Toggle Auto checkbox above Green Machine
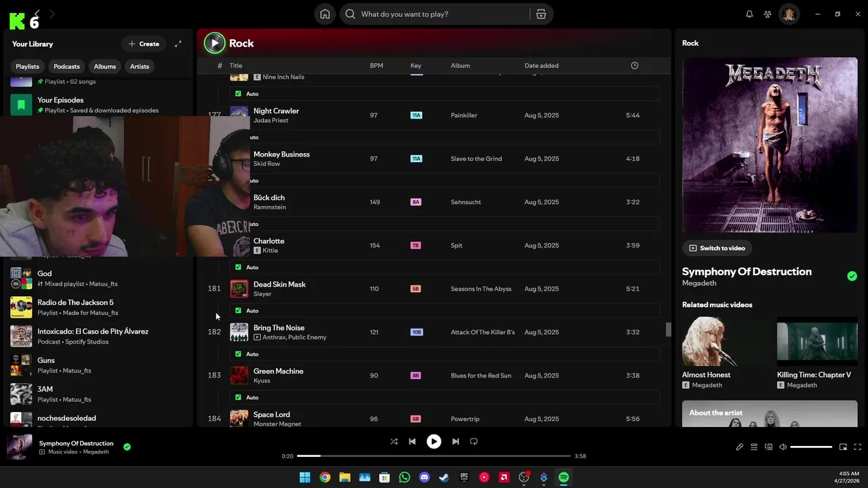 click(x=238, y=354)
